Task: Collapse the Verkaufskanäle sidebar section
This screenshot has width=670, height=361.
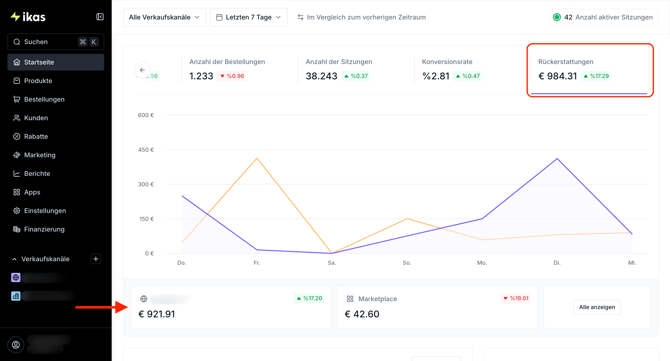Action: point(41,259)
